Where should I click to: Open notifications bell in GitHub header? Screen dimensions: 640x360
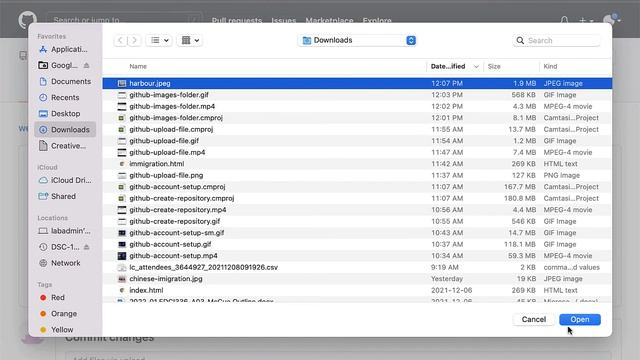[x=564, y=20]
